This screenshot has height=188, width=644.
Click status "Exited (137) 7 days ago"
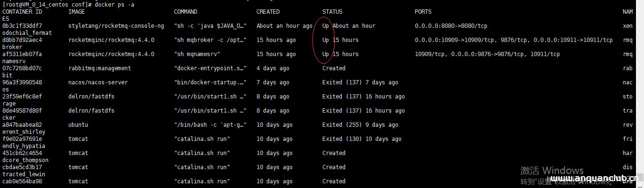360,82
